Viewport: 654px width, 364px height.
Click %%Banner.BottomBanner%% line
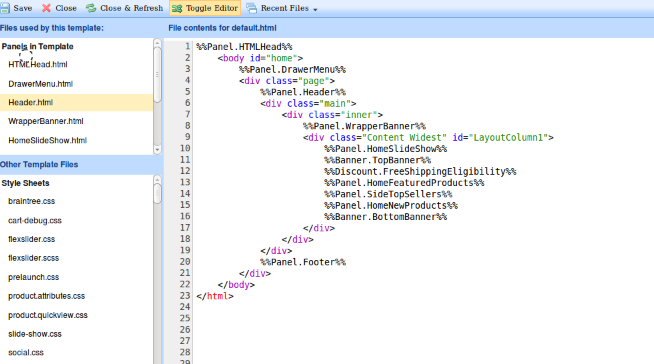point(386,216)
